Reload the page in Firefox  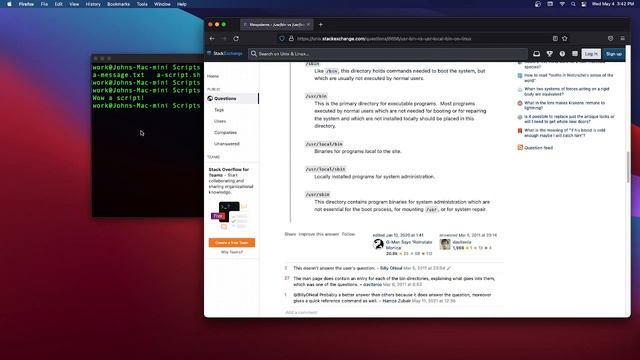pos(236,38)
